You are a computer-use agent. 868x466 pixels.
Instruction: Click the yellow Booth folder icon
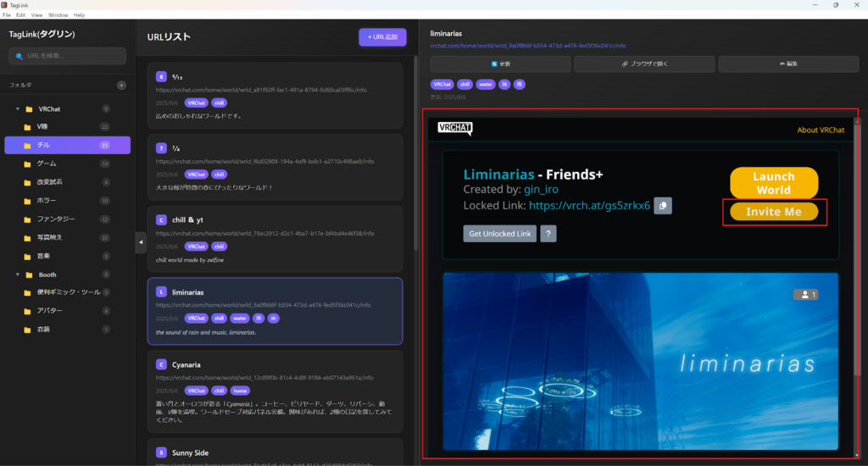click(x=30, y=275)
